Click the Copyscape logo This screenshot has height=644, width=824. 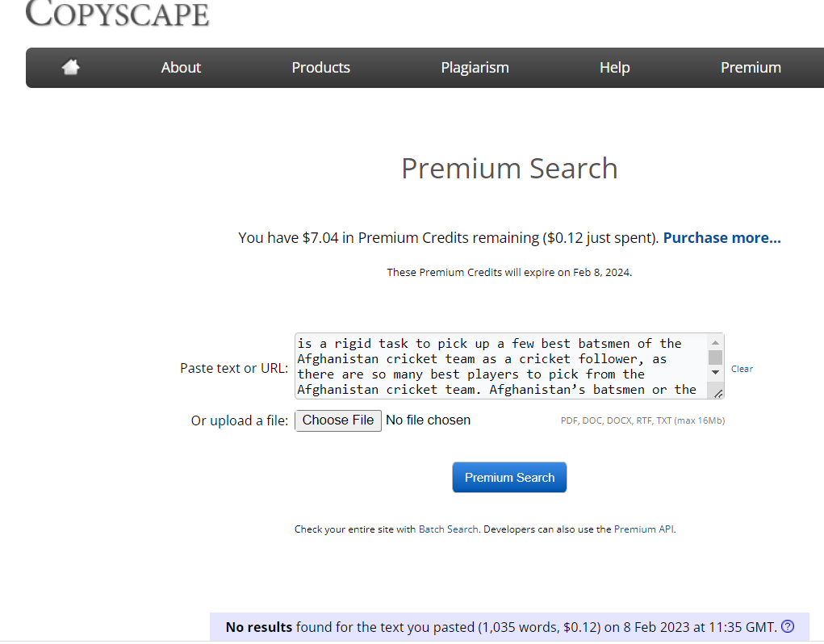pyautogui.click(x=117, y=13)
